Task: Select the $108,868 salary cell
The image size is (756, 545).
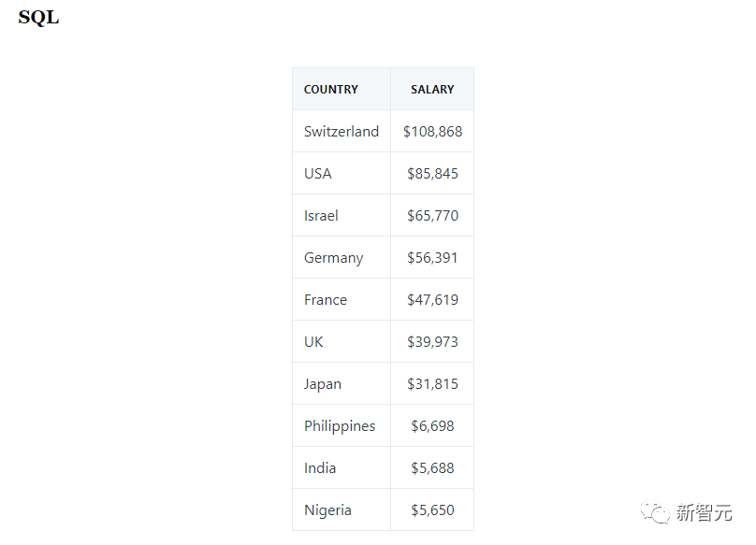Action: [x=432, y=132]
